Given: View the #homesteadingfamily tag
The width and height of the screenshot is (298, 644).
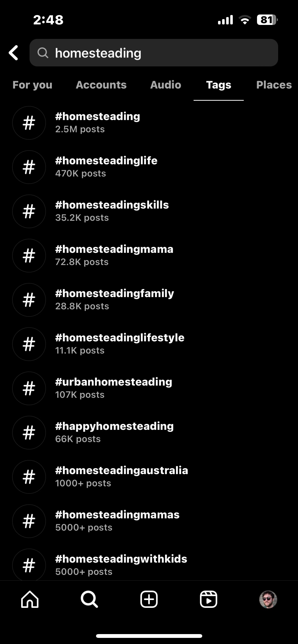Looking at the screenshot, I should 114,299.
